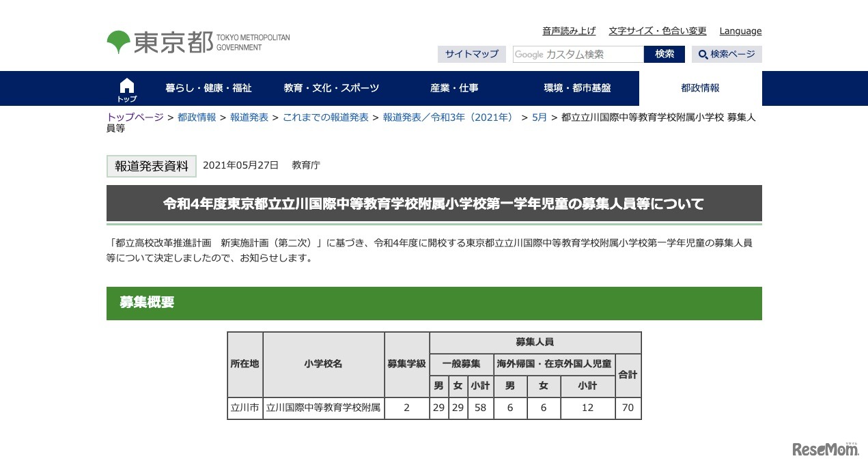This screenshot has width=868, height=465.
Task: Click the Language selector link
Action: tap(740, 31)
